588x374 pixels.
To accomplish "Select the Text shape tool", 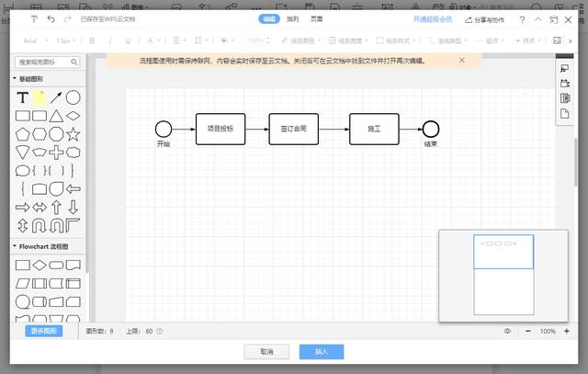I will coord(23,97).
